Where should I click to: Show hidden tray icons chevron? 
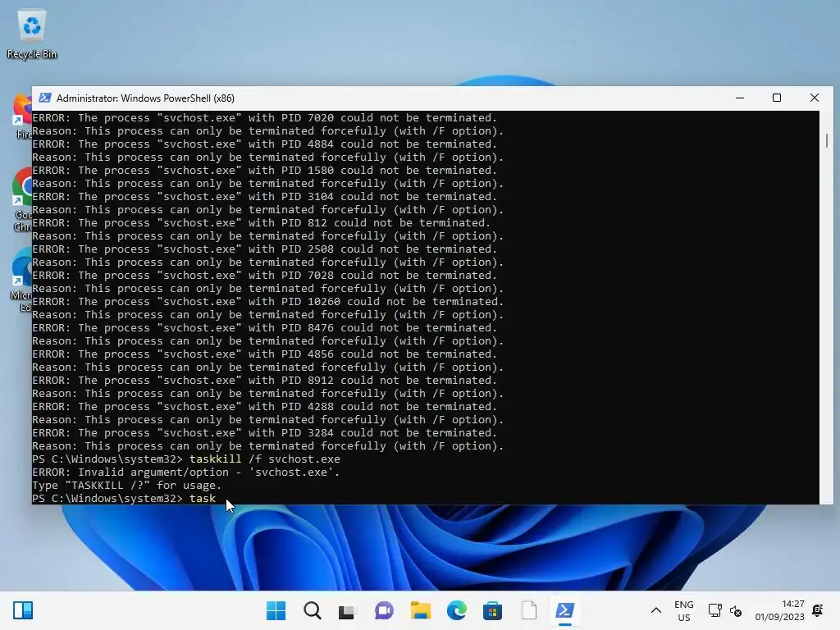655,610
